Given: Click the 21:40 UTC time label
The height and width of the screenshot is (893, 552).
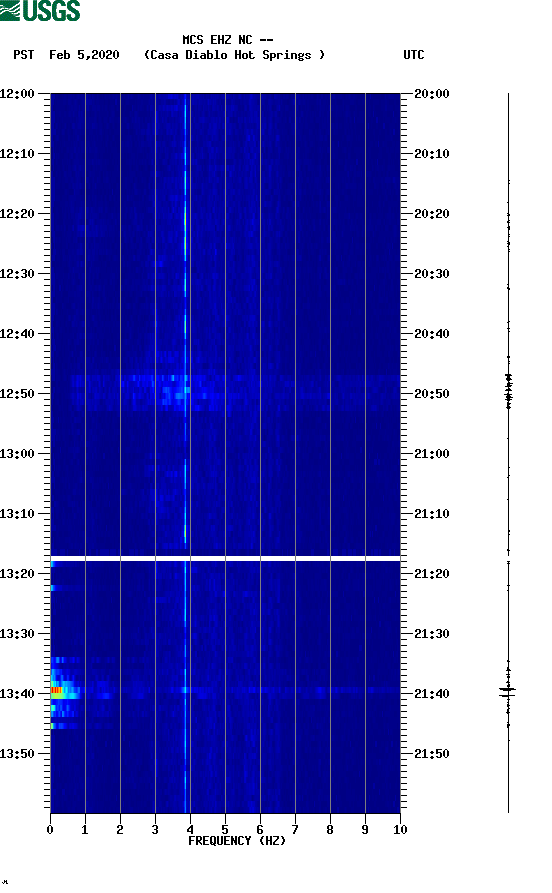Looking at the screenshot, I should pyautogui.click(x=432, y=694).
